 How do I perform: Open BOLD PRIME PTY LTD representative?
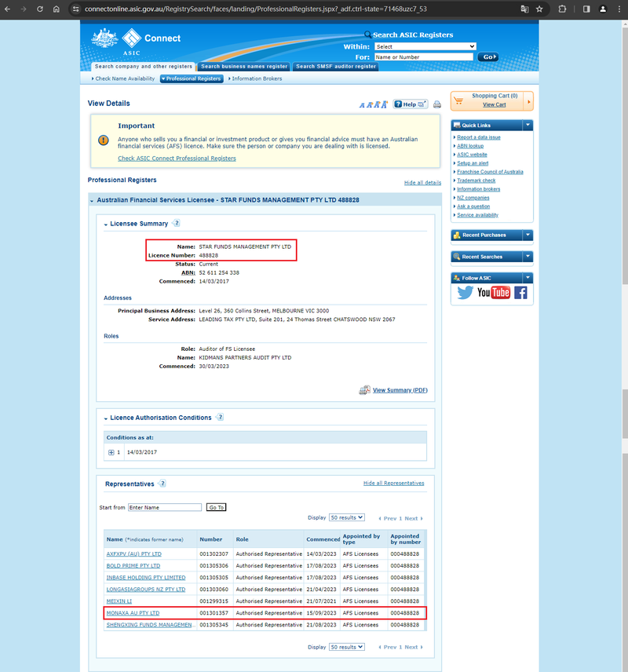point(133,566)
